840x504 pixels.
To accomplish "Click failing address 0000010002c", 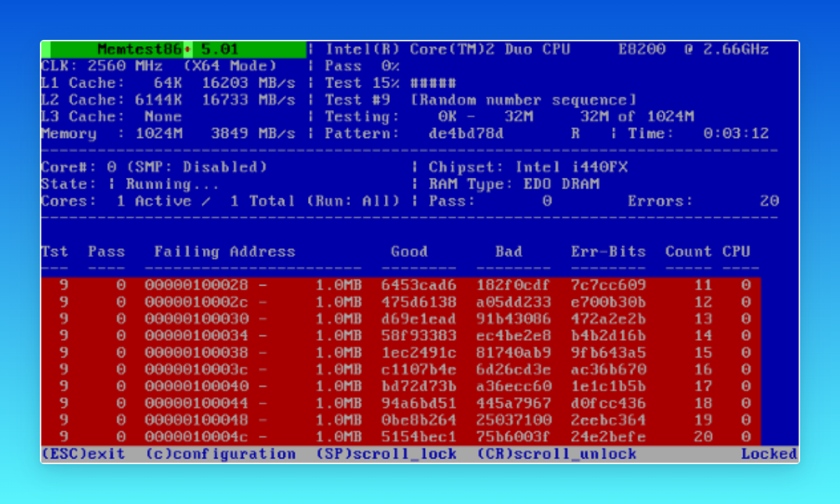I will point(197,302).
